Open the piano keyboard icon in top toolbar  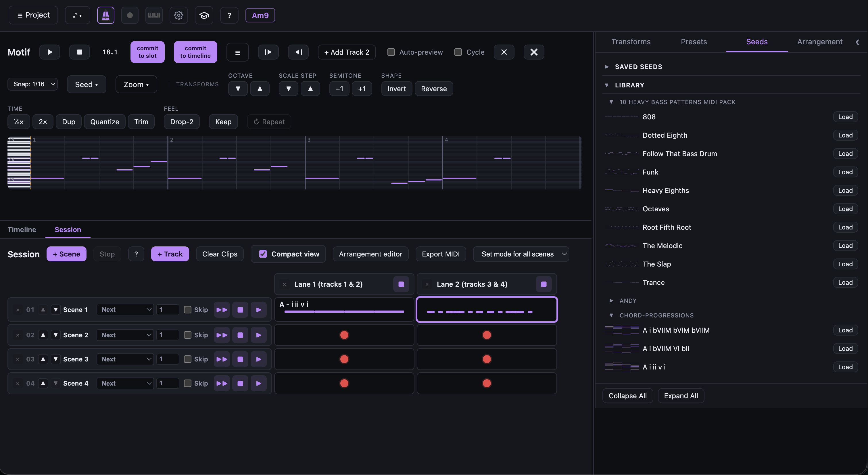pos(154,15)
